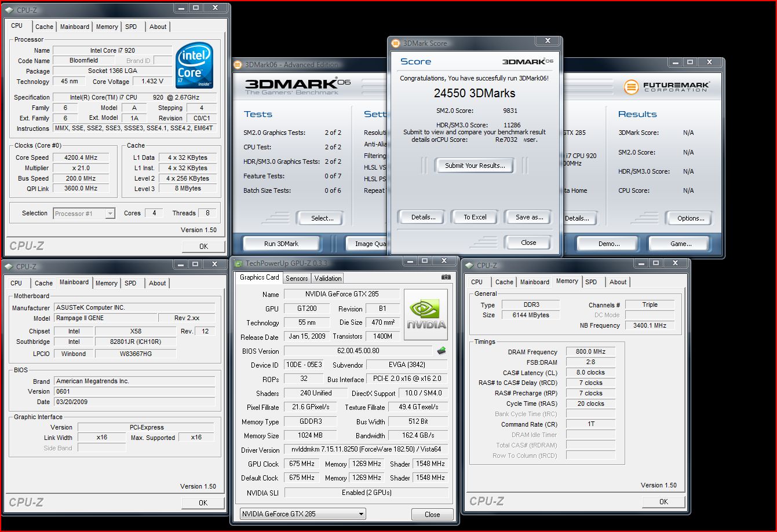Click the Core Speed 4200.4 MHz field

(x=81, y=157)
